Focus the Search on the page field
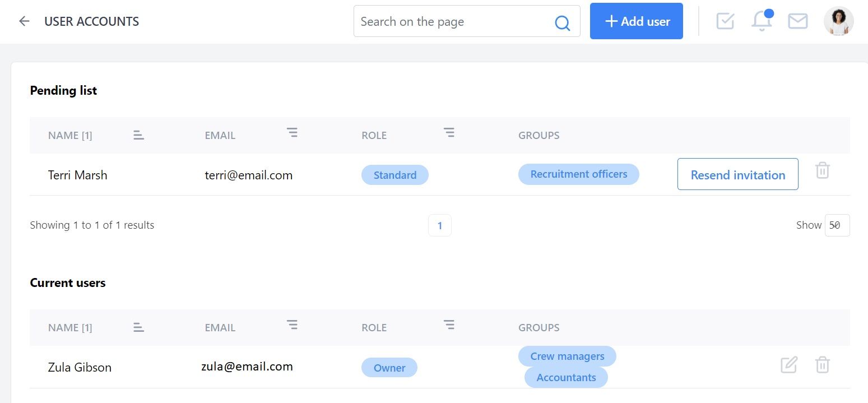This screenshot has width=868, height=403. pyautogui.click(x=467, y=21)
